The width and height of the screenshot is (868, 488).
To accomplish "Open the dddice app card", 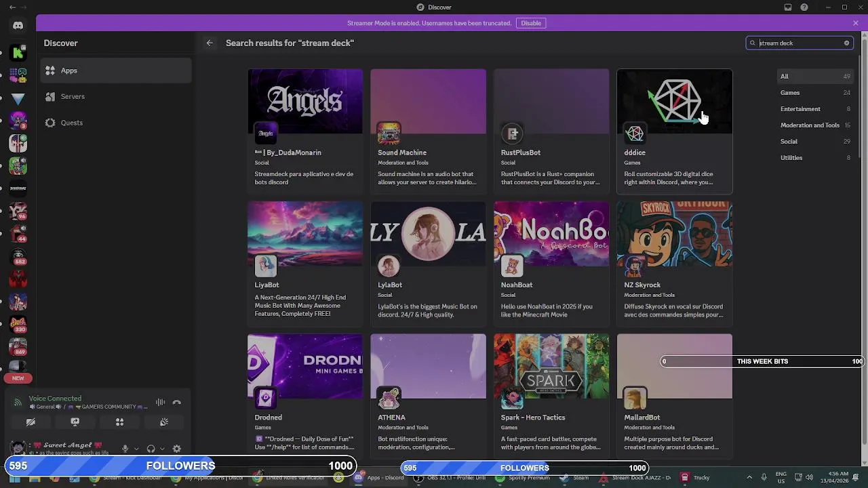I will (675, 131).
